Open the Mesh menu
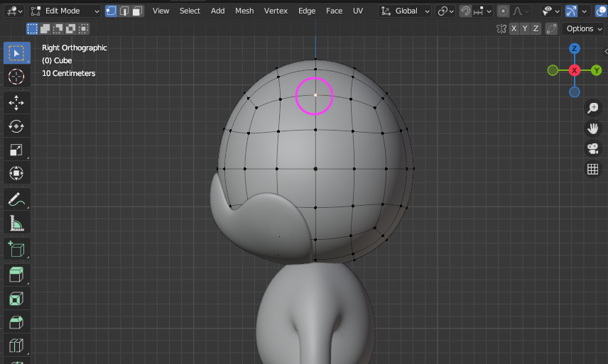Viewport: 608px width, 364px height. (244, 11)
